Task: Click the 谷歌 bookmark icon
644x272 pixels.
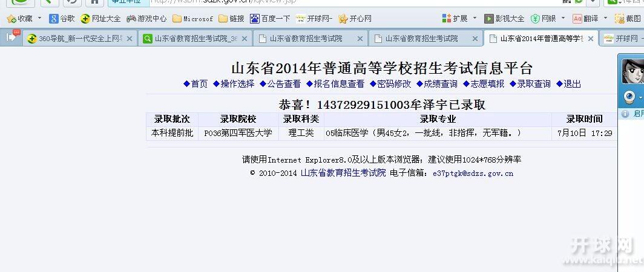Action: point(54,19)
